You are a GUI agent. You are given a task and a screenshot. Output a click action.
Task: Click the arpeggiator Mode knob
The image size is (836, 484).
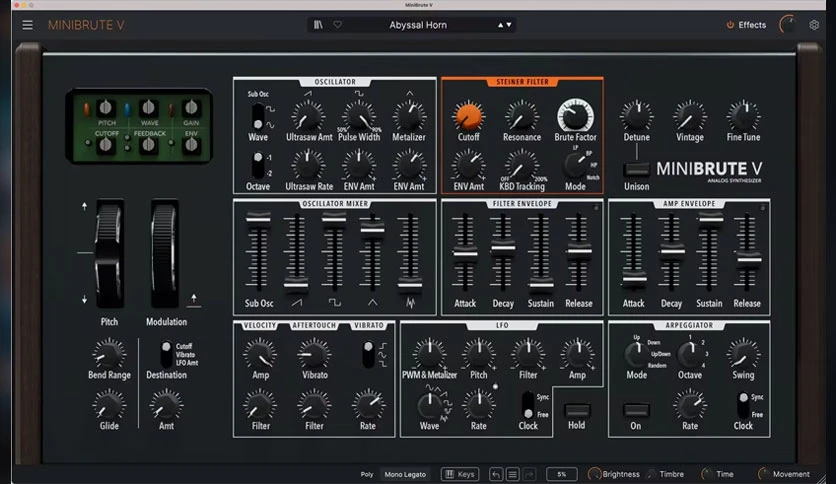pyautogui.click(x=636, y=354)
